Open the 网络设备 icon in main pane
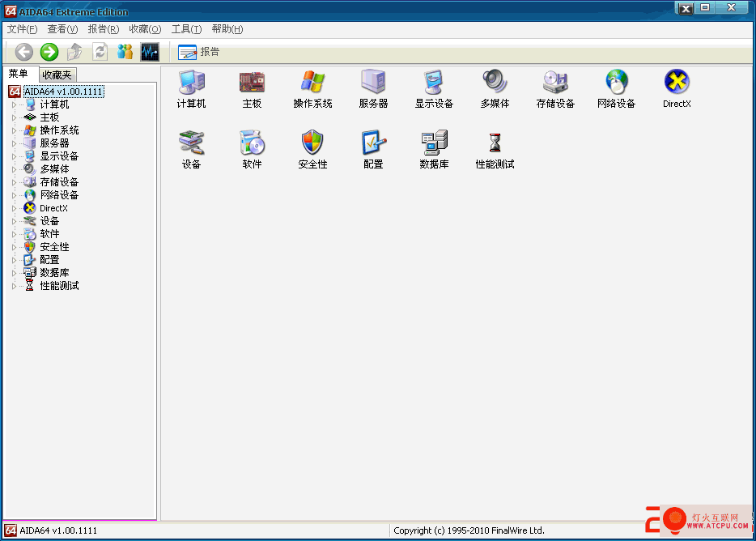 click(x=616, y=89)
